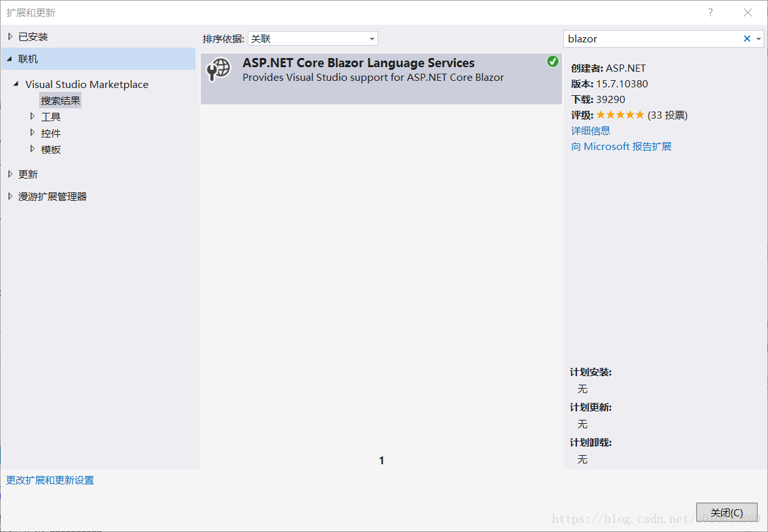Click the (33 投票) votes text
Viewport: 768px width, 532px height.
click(668, 115)
